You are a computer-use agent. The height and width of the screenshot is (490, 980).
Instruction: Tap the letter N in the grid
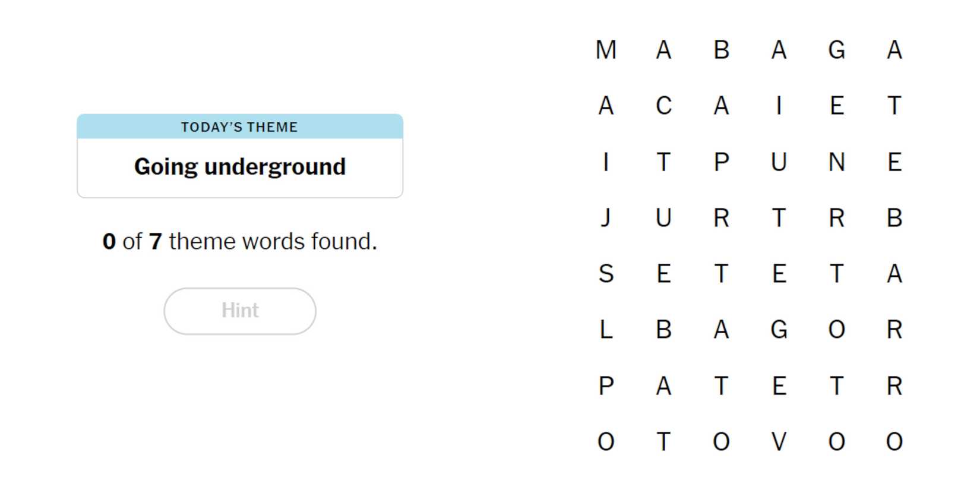836,162
